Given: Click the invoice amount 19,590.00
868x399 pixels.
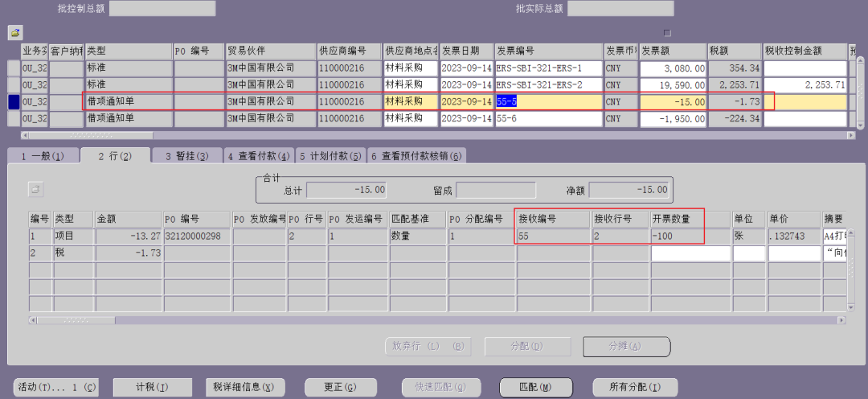Looking at the screenshot, I should point(674,84).
